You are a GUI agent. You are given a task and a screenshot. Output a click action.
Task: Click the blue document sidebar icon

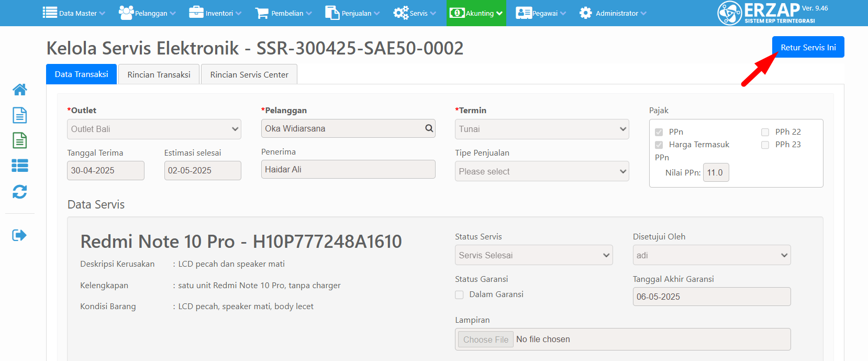pyautogui.click(x=20, y=115)
